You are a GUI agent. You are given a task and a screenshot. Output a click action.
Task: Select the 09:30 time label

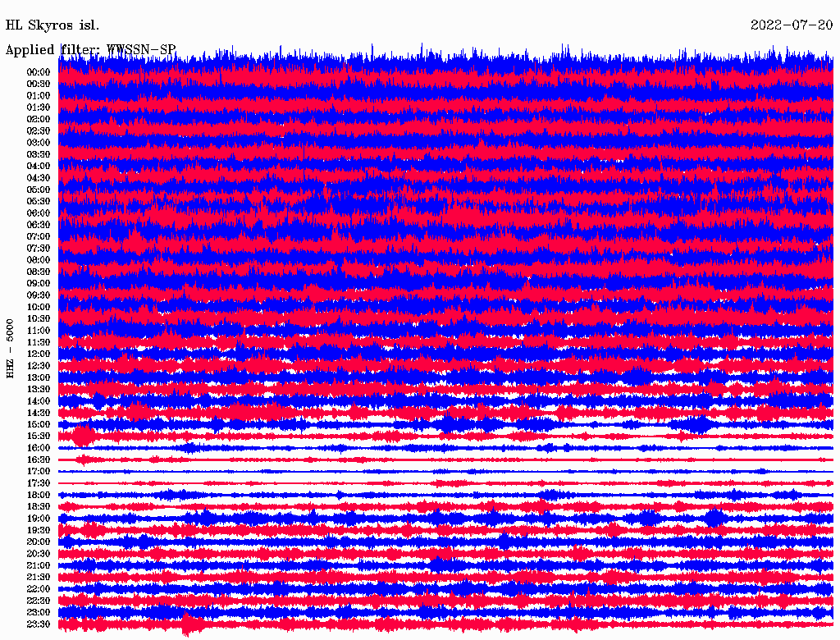39,295
